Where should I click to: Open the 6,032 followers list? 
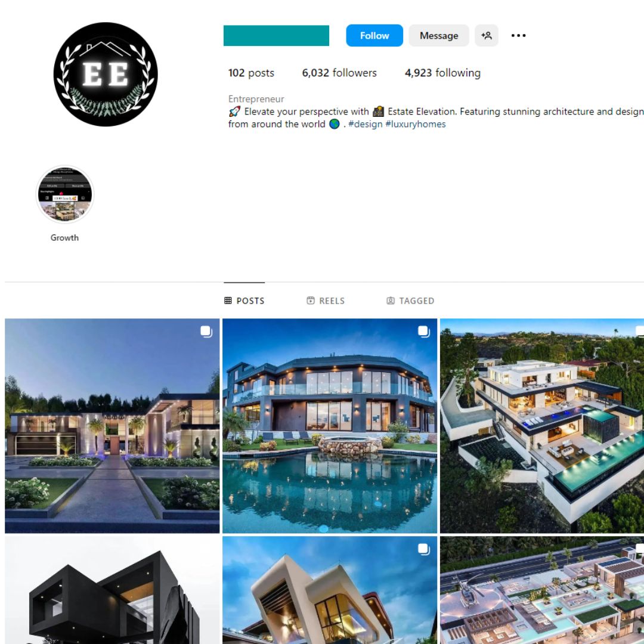[x=339, y=73]
